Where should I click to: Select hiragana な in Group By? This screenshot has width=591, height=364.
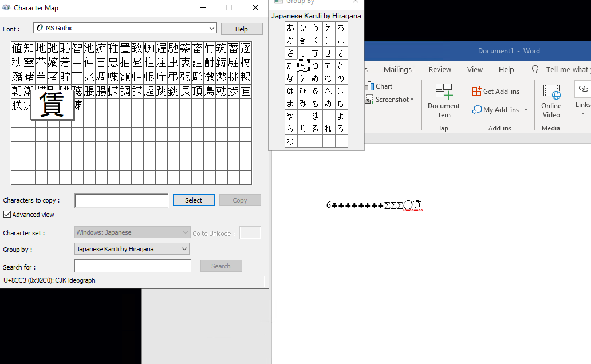coord(290,78)
